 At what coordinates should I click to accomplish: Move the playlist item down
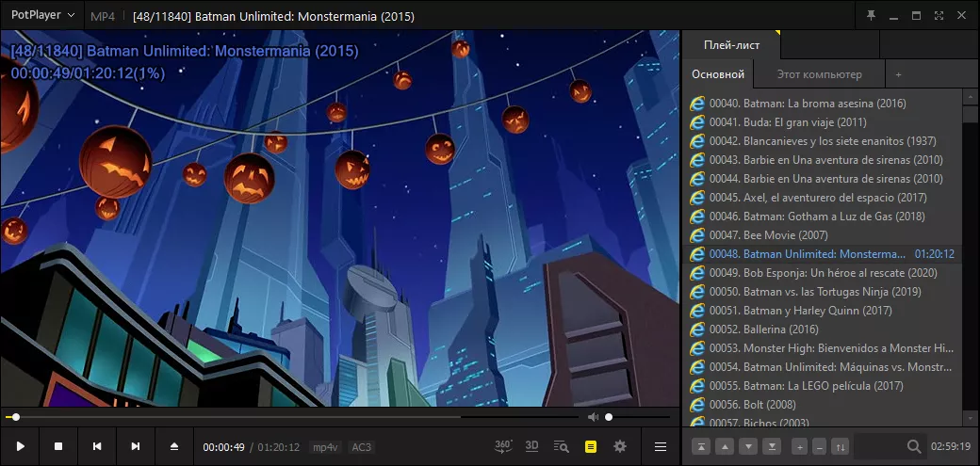pyautogui.click(x=749, y=446)
